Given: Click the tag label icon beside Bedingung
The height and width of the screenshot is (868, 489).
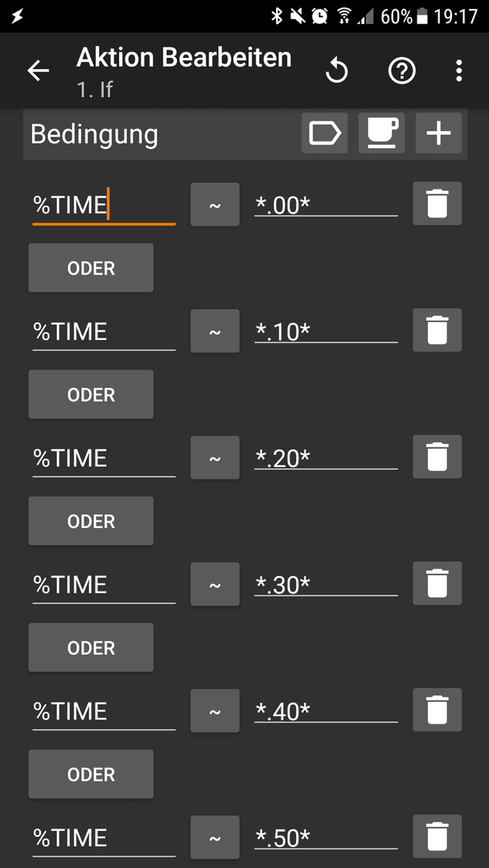Looking at the screenshot, I should coord(324,133).
